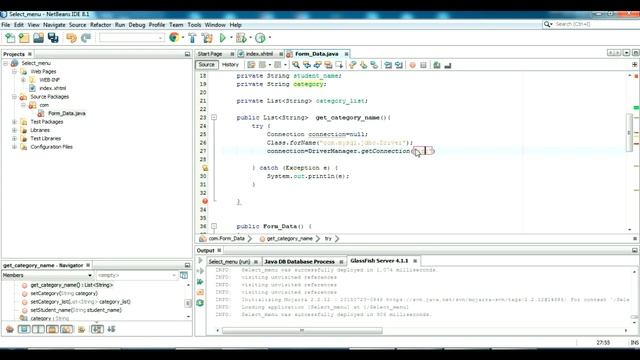
Task: Click the Navigator filter combo box
Action: point(137,276)
